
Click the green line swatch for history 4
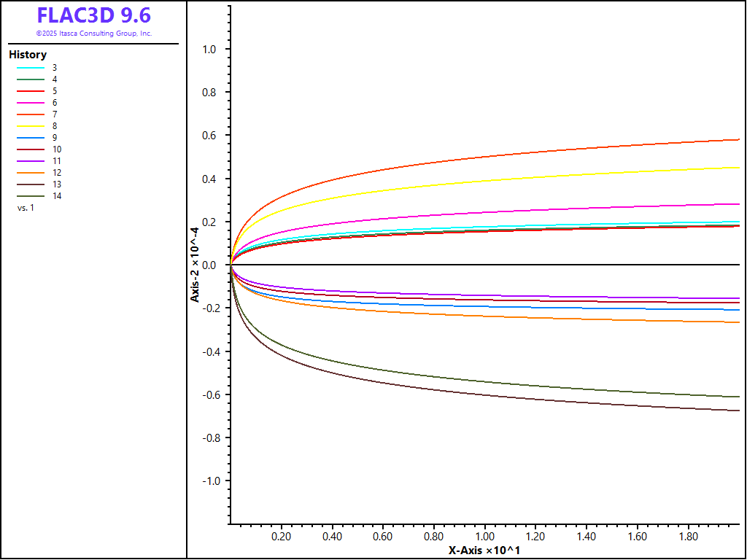pos(31,79)
